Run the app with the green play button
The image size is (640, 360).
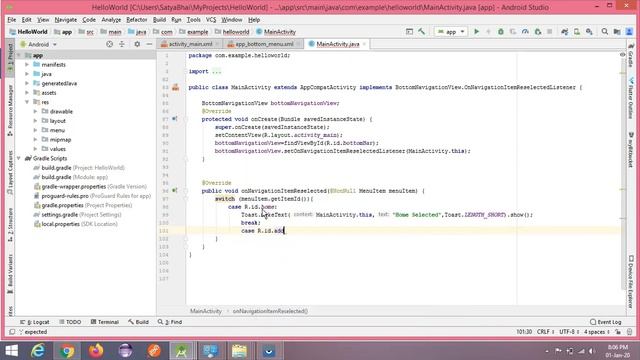point(476,31)
